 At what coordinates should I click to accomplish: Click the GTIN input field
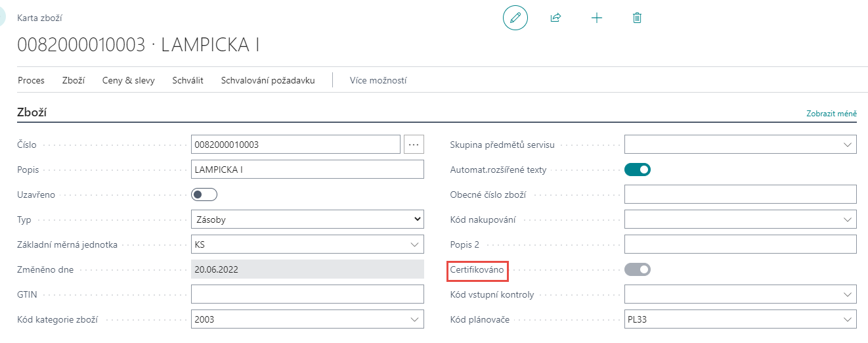tap(307, 294)
